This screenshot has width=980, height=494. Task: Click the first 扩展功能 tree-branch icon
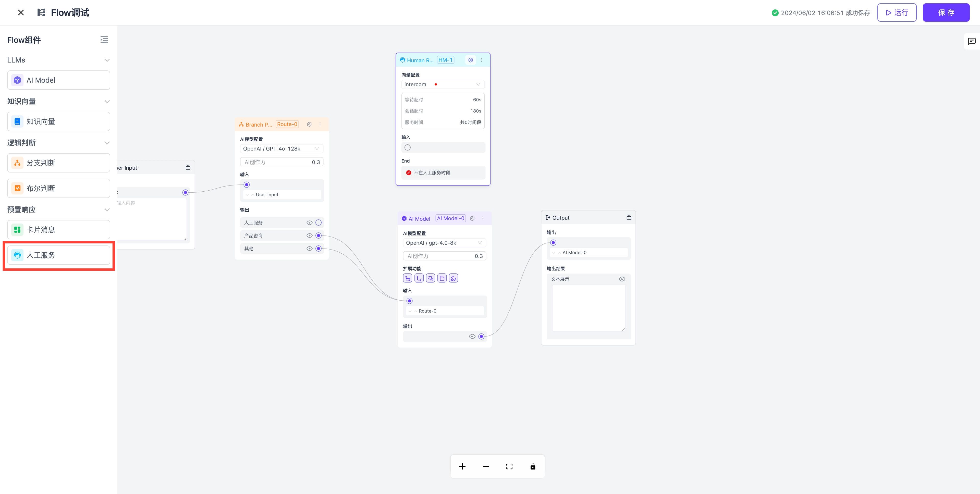408,278
